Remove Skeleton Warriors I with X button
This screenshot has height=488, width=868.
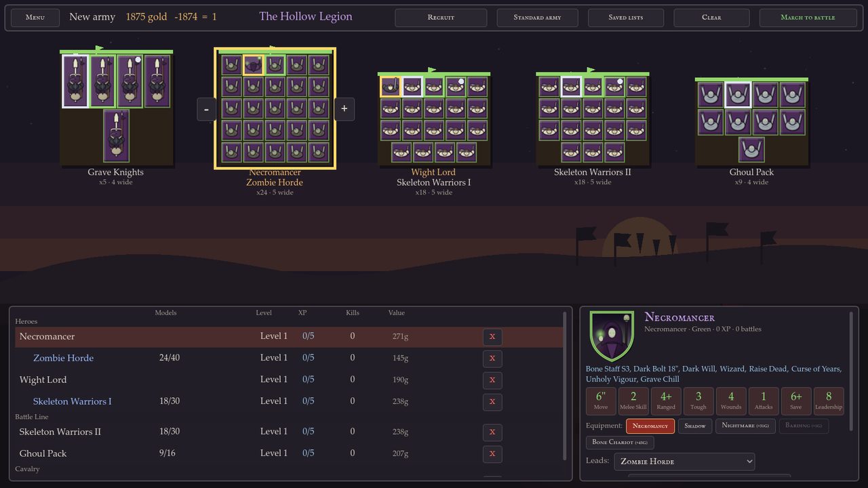coord(492,402)
